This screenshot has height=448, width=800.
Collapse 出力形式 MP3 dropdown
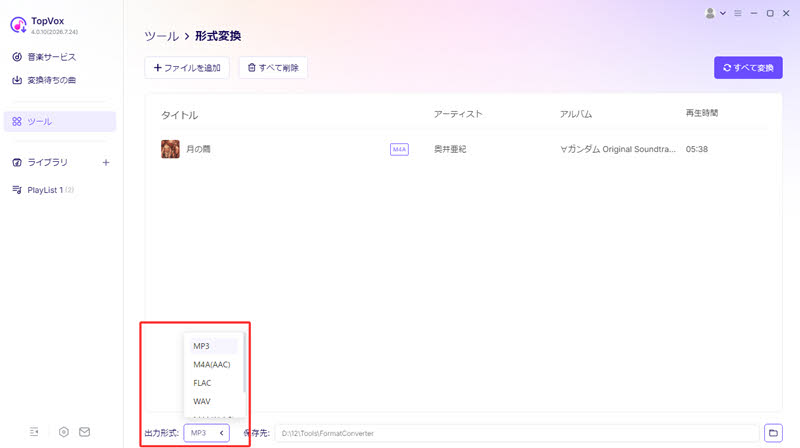tap(207, 433)
